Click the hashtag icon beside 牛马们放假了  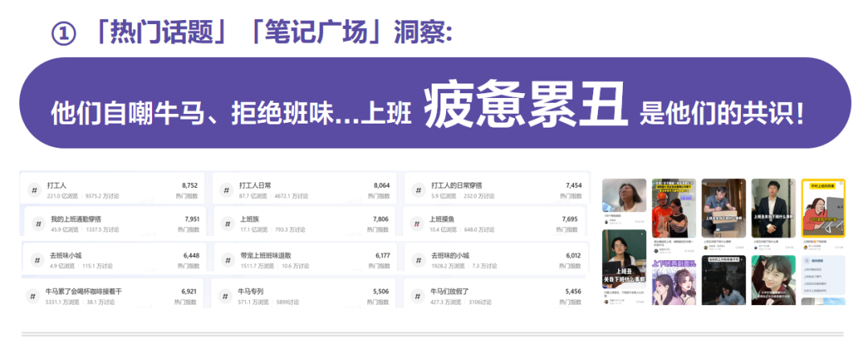[x=418, y=296]
